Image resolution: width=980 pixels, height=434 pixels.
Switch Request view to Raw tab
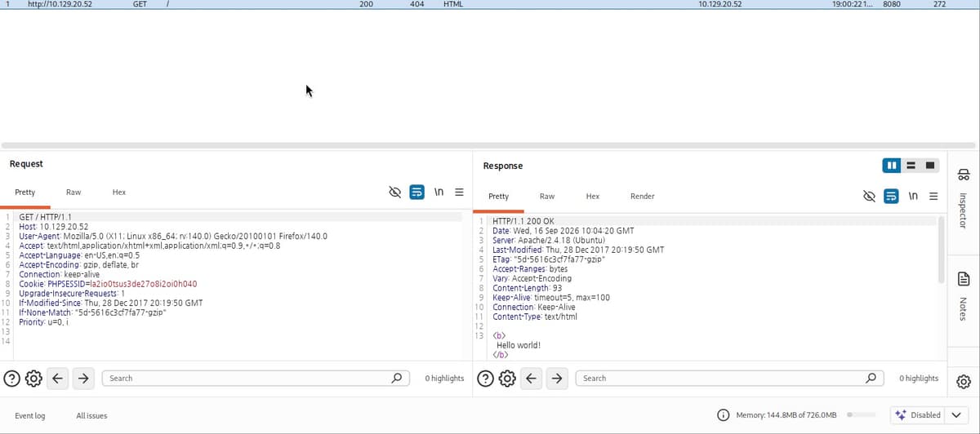click(x=73, y=193)
